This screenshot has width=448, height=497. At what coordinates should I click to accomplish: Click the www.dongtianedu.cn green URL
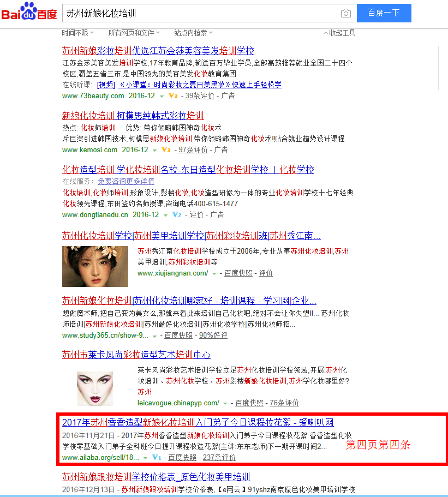(x=95, y=214)
